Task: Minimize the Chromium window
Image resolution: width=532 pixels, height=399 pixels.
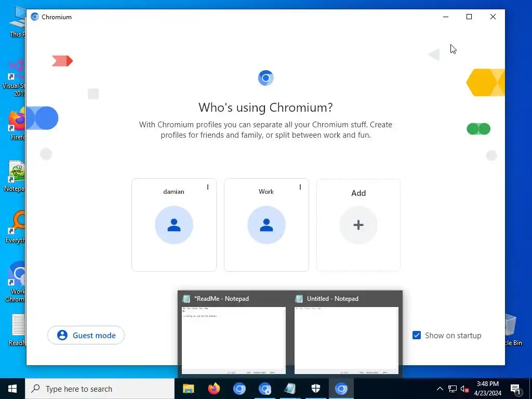Action: (x=446, y=17)
